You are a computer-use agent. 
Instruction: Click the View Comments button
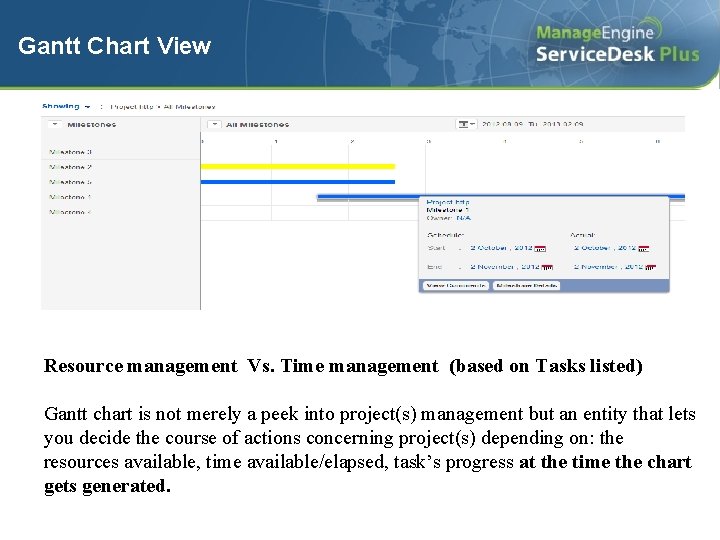tap(456, 286)
